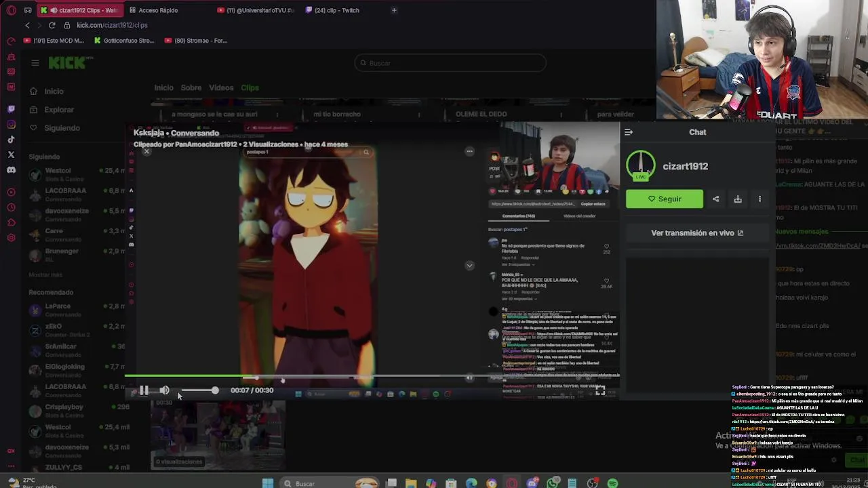This screenshot has height=488, width=868.
Task: Open Twitch in Opera sidebar
Action: coord(11,109)
